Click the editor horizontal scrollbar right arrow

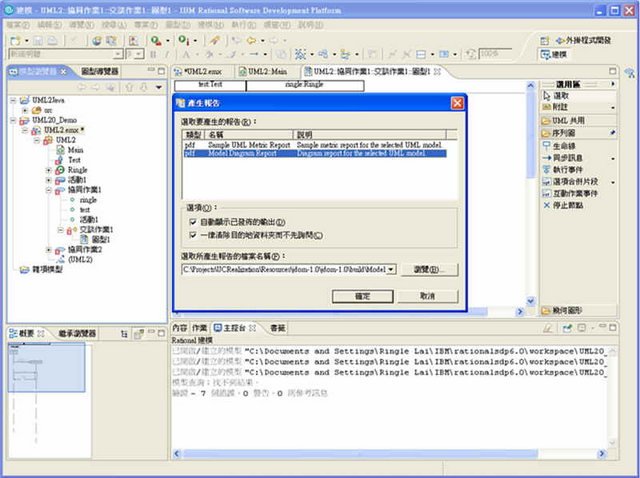pos(520,312)
